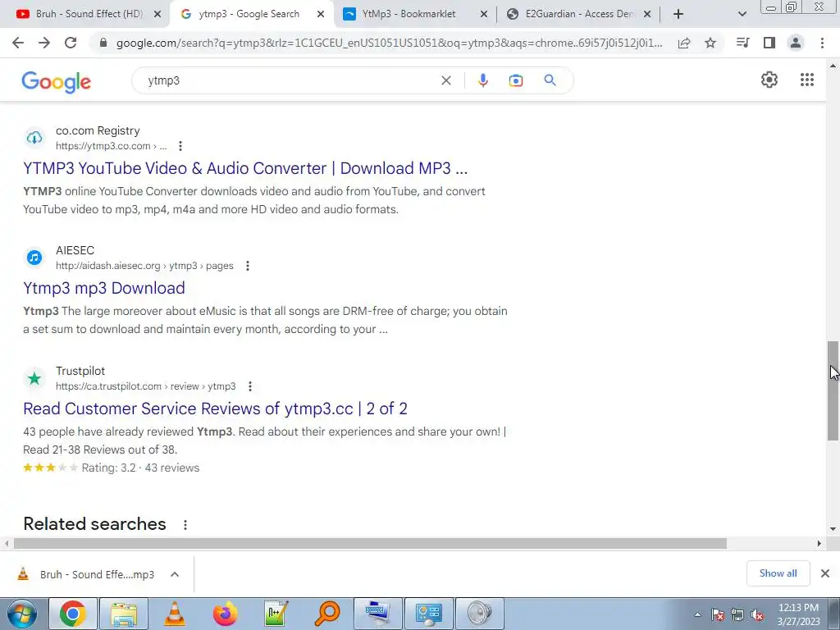Expand the tab search dropdown
Image resolution: width=840 pixels, height=630 pixels.
(x=742, y=15)
